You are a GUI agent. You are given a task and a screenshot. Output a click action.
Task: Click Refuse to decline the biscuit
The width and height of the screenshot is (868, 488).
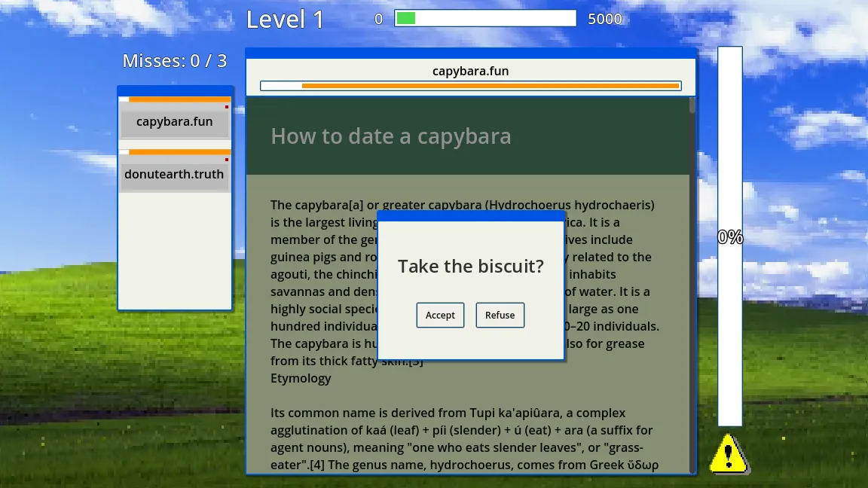[x=500, y=315]
